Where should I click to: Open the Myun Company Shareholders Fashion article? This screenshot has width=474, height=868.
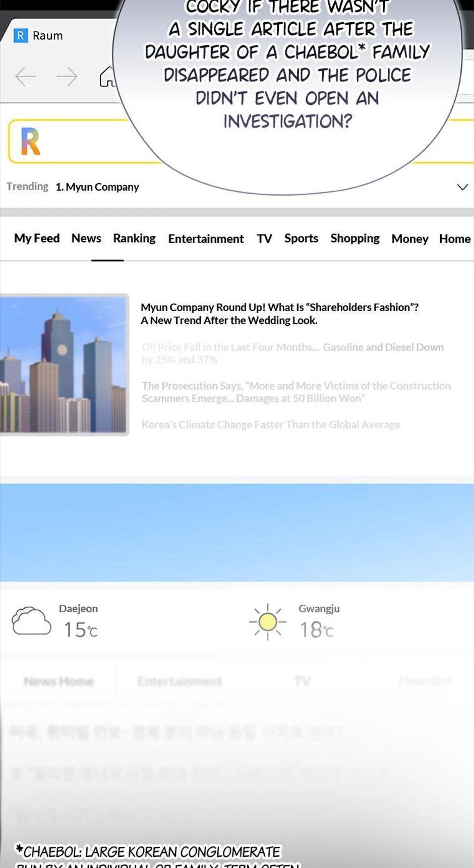click(x=279, y=314)
